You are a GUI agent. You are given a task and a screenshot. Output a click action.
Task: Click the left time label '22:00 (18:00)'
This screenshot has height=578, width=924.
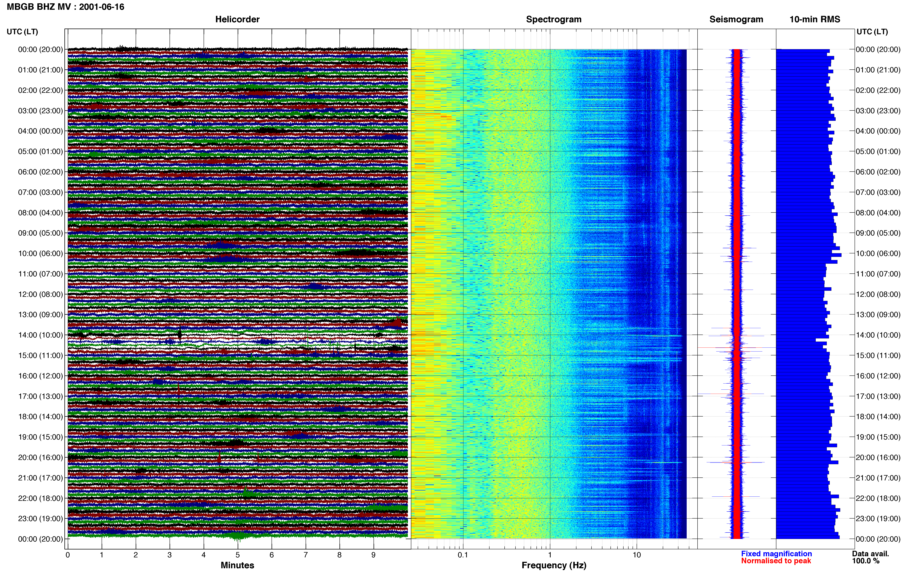point(41,498)
